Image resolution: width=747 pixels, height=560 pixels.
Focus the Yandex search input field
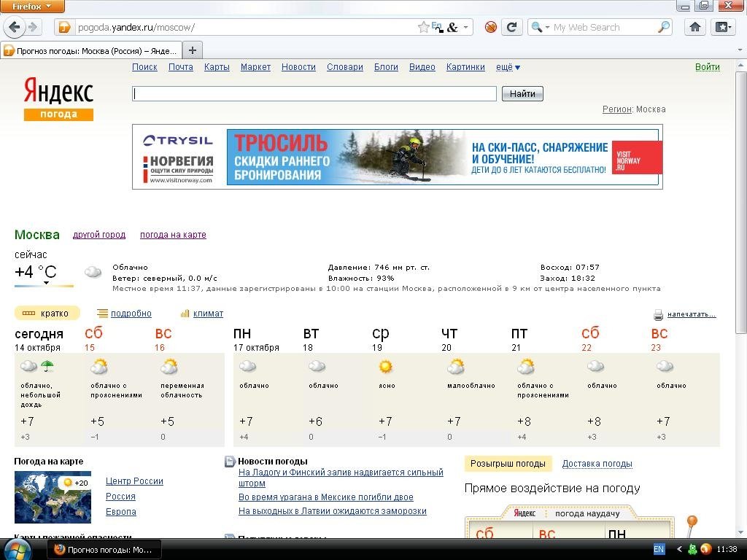314,94
